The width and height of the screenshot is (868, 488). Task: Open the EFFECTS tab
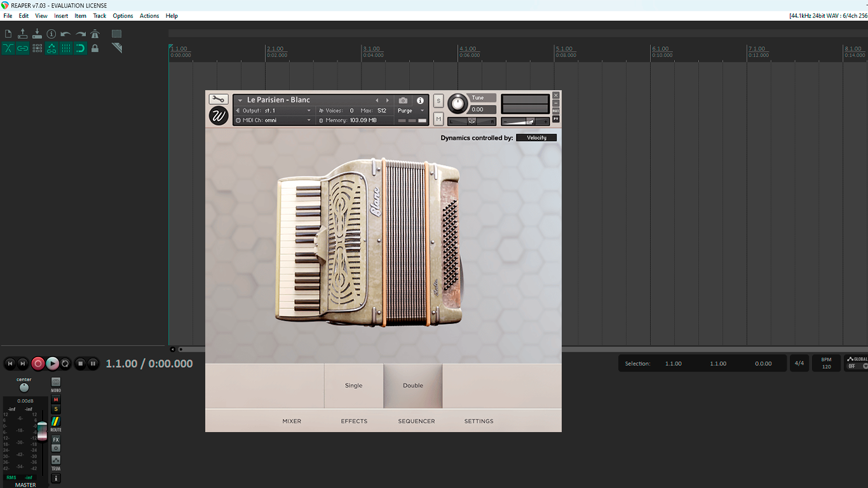[x=354, y=421]
